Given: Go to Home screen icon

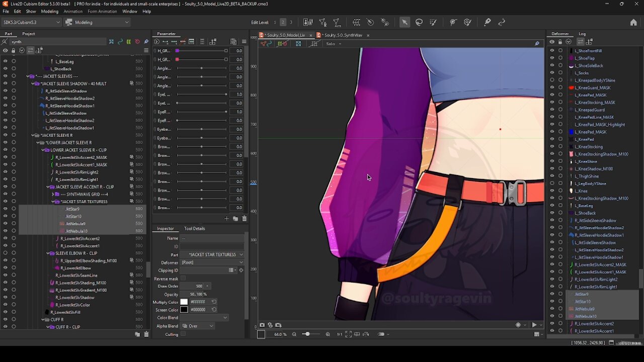Looking at the screenshot, I should [633, 22].
